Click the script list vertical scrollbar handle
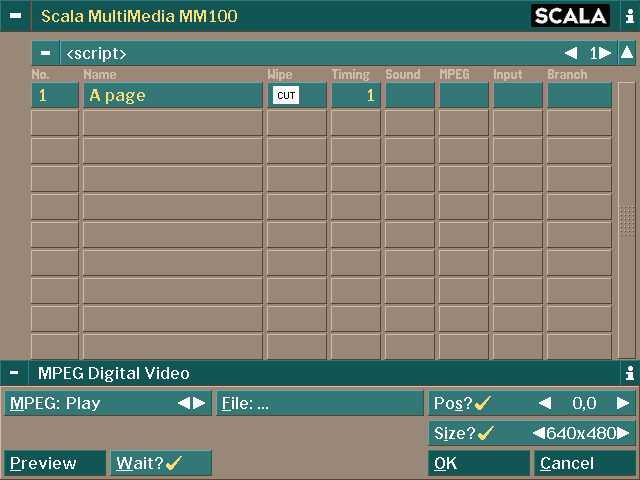 (x=627, y=220)
